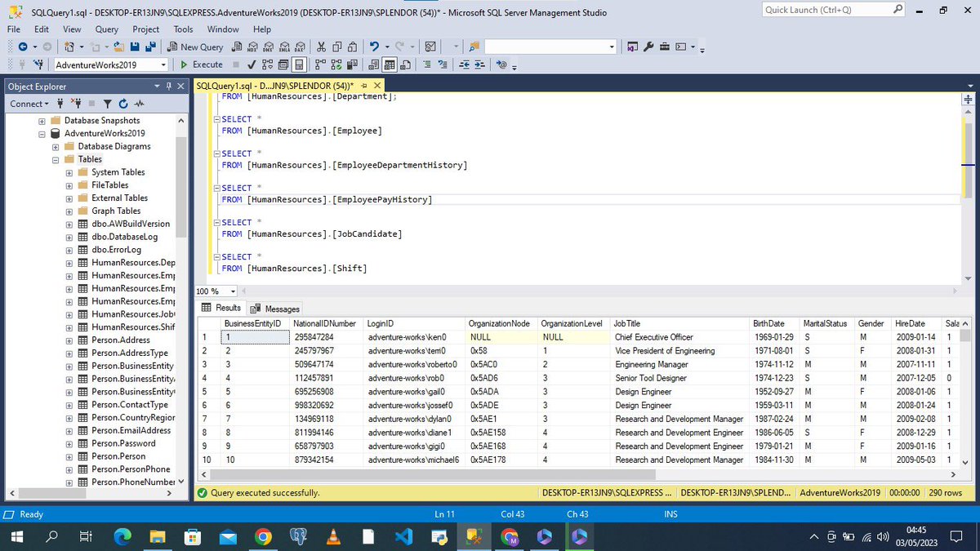The width and height of the screenshot is (980, 551).
Task: Toggle IntelliSense enabled icon
Action: pyautogui.click(x=299, y=64)
